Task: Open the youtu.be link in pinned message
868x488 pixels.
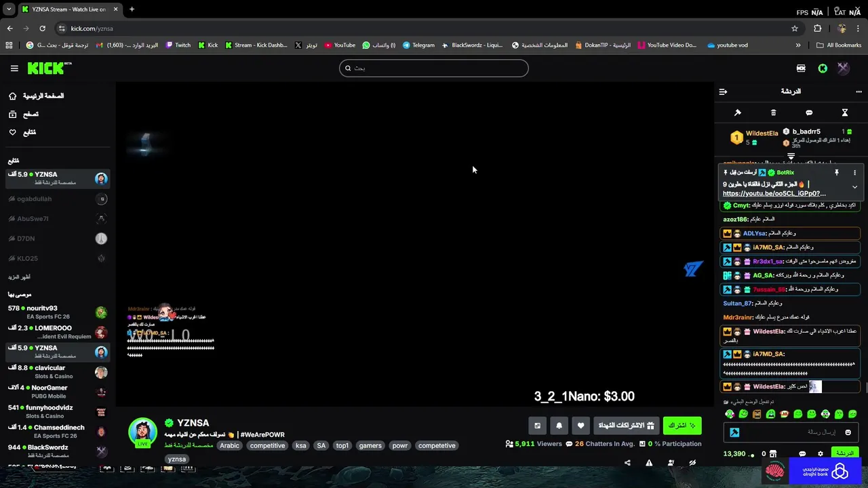Action: [x=774, y=193]
